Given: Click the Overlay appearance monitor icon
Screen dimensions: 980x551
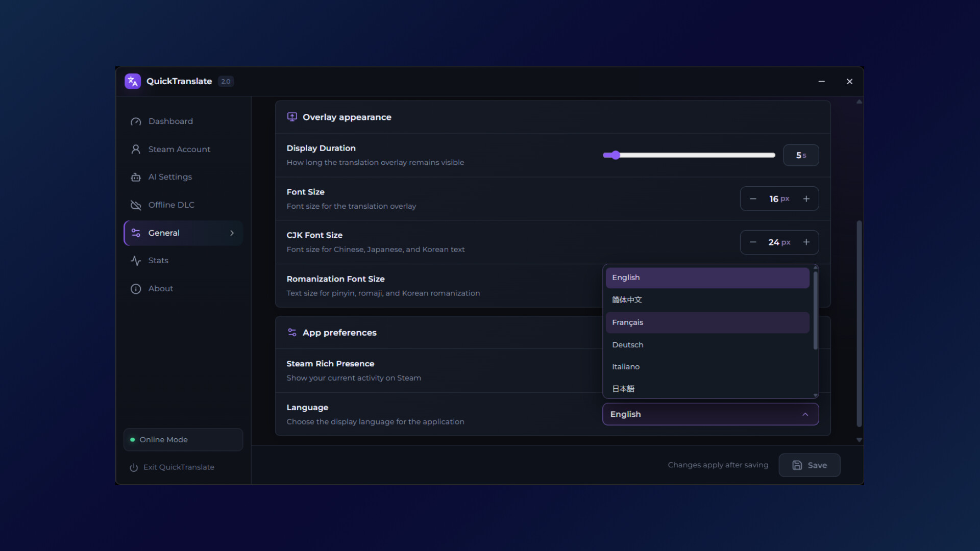Looking at the screenshot, I should [x=292, y=117].
